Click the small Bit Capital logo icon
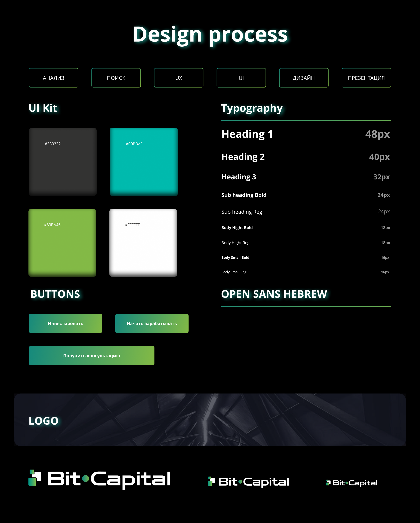Viewport: 420px width, 523px height. click(328, 482)
